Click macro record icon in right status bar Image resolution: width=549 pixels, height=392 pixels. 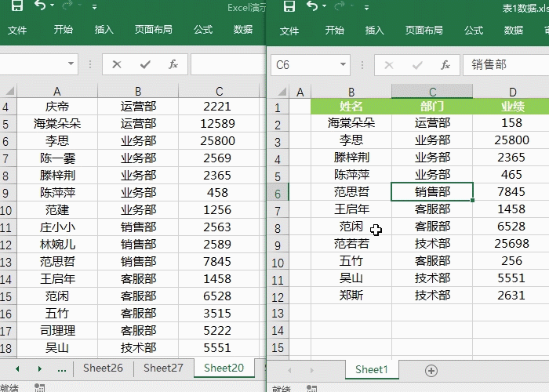(312, 388)
